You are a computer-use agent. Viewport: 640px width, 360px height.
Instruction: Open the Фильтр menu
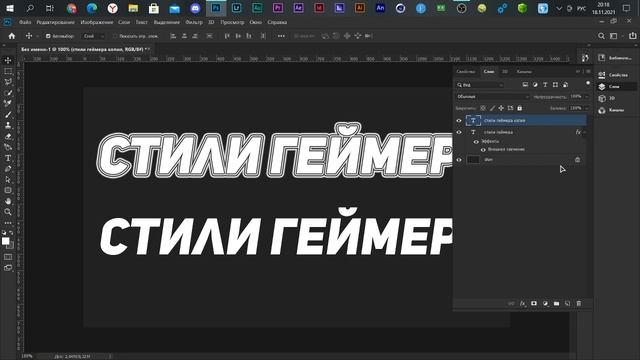(x=194, y=22)
